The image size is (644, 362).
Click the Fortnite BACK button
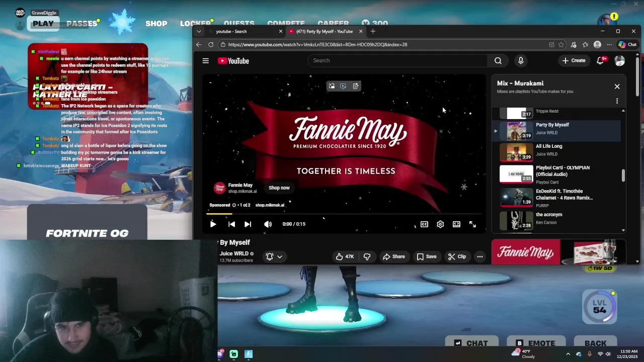(x=595, y=343)
